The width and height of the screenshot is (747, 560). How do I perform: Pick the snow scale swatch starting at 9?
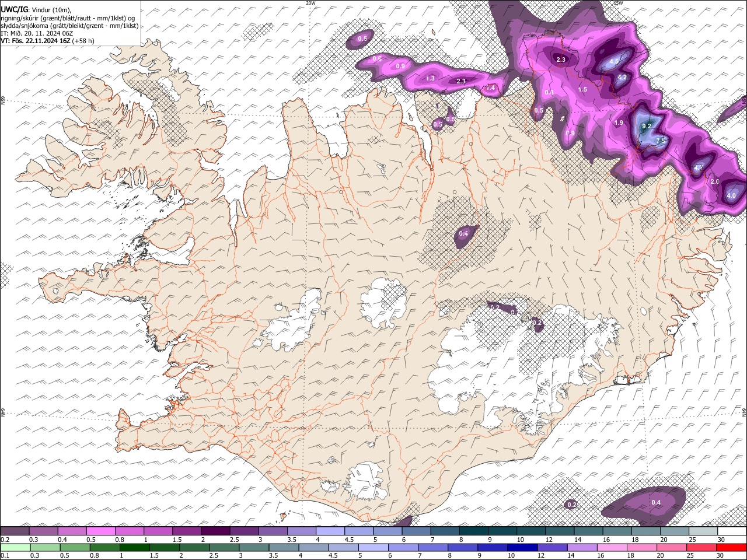coord(502,531)
